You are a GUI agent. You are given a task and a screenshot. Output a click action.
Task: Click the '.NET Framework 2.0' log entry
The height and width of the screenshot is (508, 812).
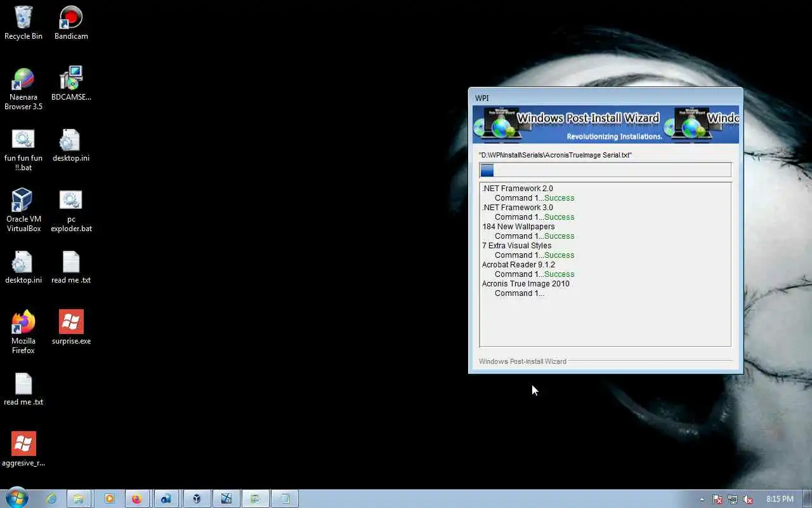click(x=517, y=189)
